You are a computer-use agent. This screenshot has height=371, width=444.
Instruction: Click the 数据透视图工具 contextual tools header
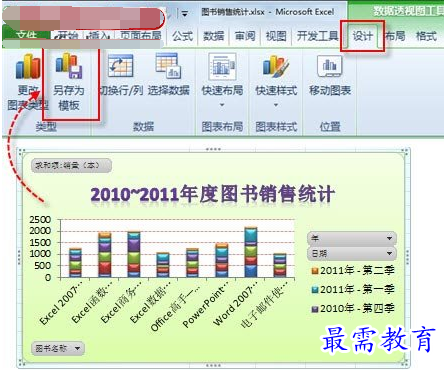409,11
